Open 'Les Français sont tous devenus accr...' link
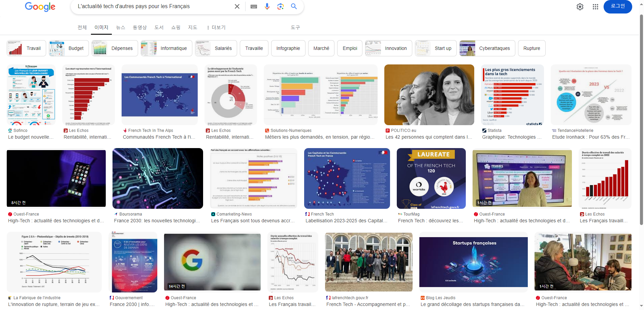 pyautogui.click(x=253, y=221)
